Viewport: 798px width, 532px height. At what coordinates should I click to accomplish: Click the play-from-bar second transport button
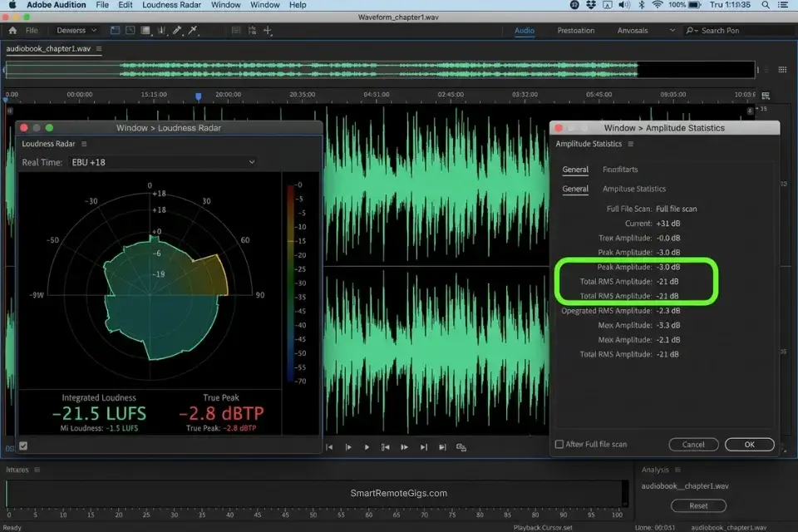coord(348,447)
